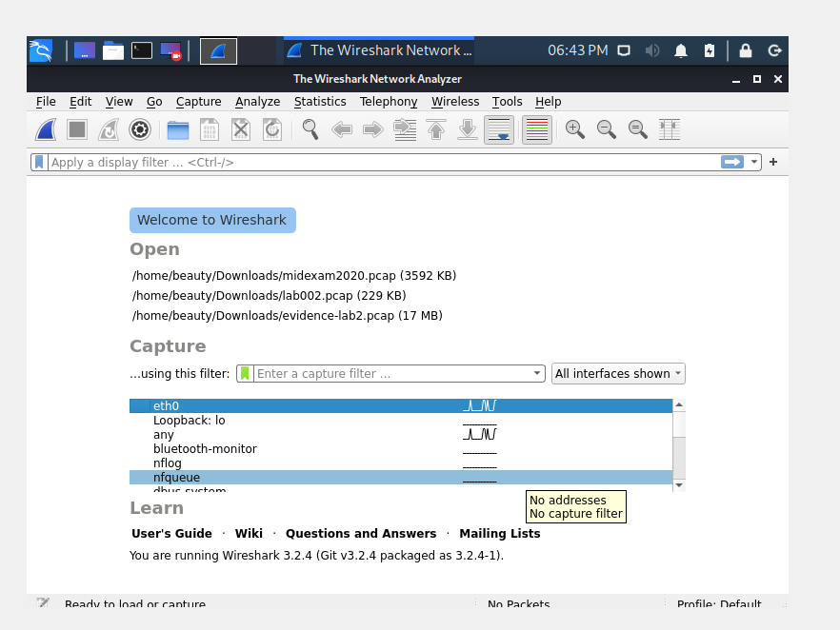The image size is (840, 630).
Task: Open capture options gear icon
Action: click(x=140, y=130)
